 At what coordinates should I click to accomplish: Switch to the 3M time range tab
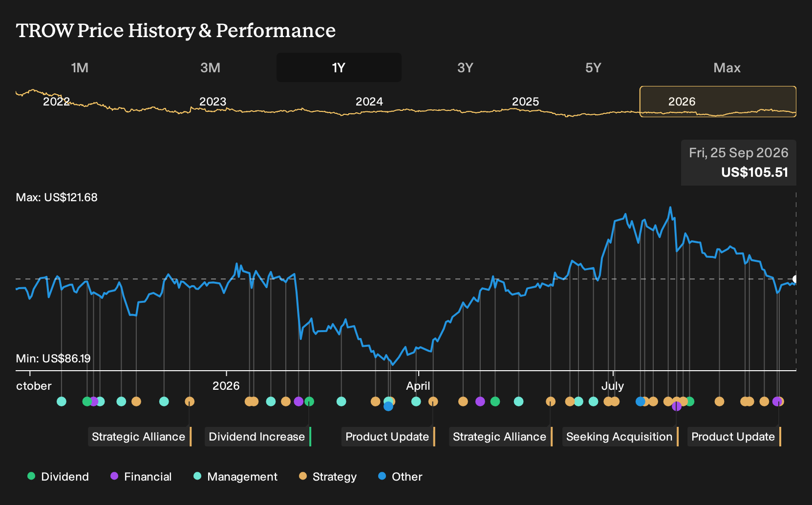tap(210, 67)
